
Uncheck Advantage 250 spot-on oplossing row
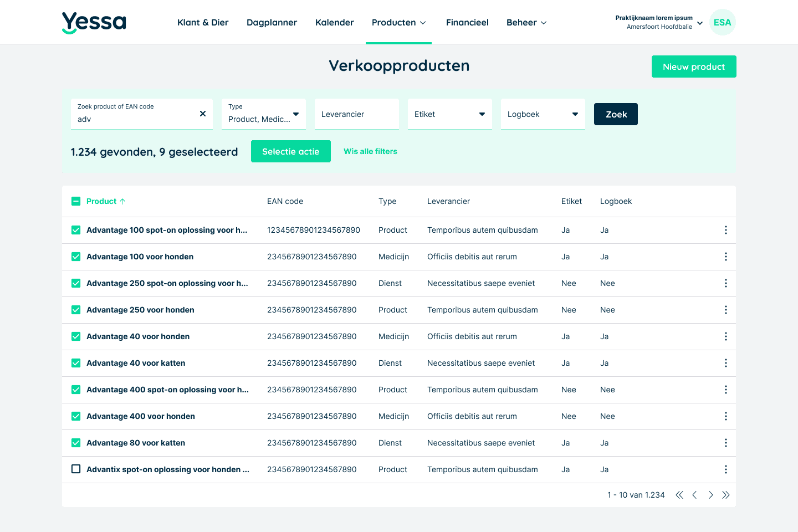pos(76,283)
